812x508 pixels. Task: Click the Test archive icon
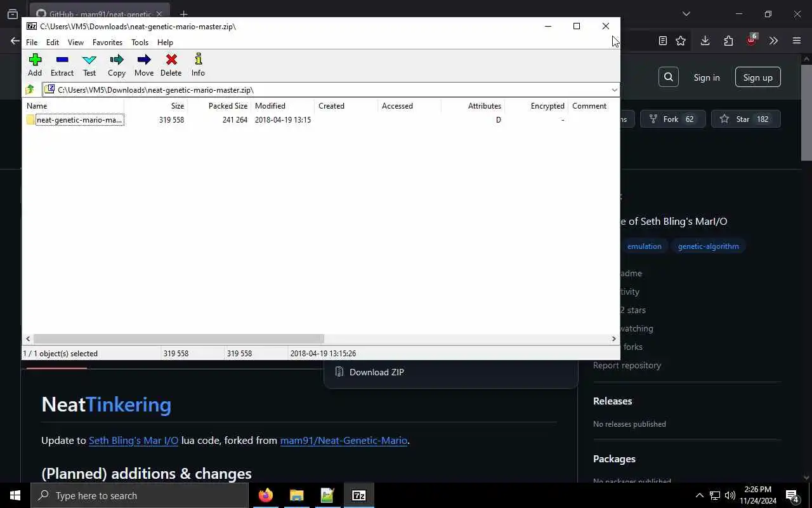(x=89, y=60)
